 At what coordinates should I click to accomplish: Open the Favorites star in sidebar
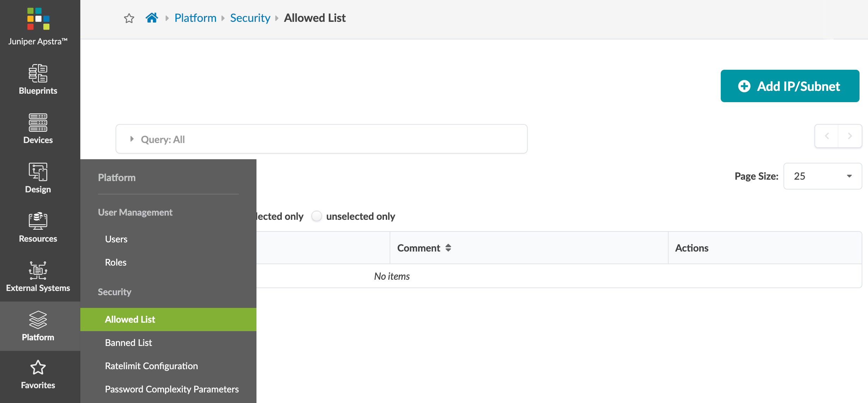point(38,368)
